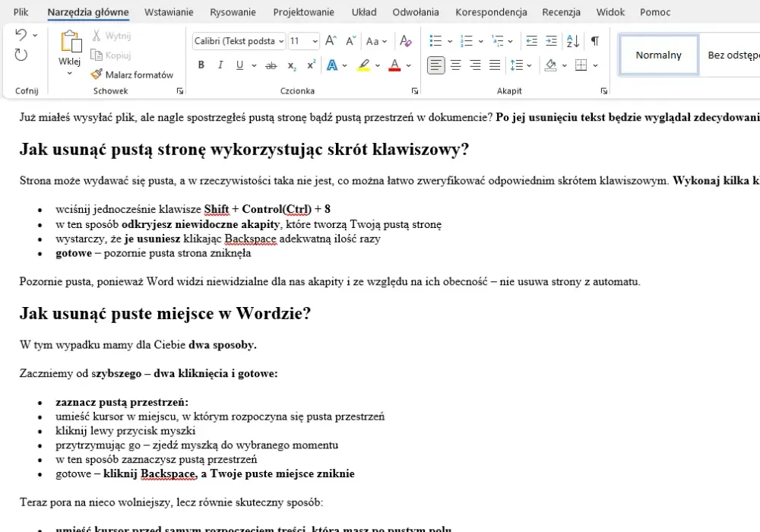The width and height of the screenshot is (760, 532).
Task: Switch to the Rysowanie tab
Action: tap(233, 12)
